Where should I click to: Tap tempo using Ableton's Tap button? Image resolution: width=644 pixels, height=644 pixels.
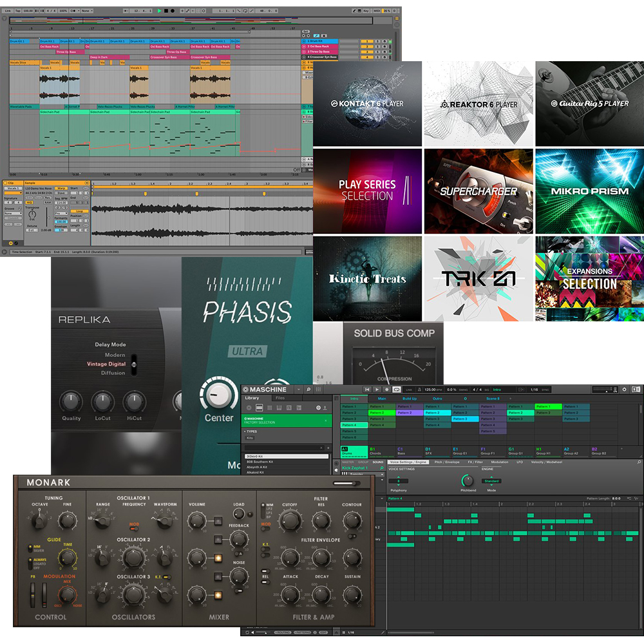(x=17, y=11)
